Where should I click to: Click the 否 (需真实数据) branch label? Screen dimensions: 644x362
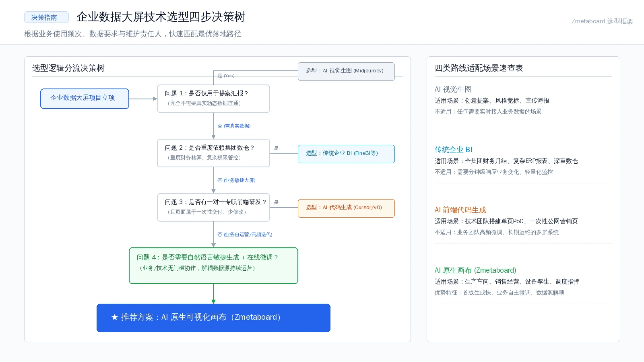pos(234,126)
